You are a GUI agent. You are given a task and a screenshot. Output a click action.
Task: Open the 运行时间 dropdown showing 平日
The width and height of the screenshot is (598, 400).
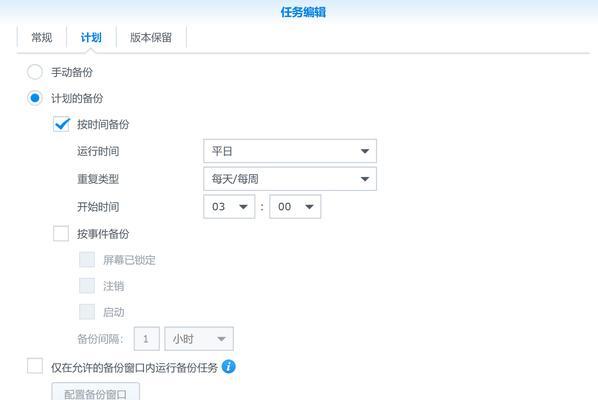click(290, 151)
